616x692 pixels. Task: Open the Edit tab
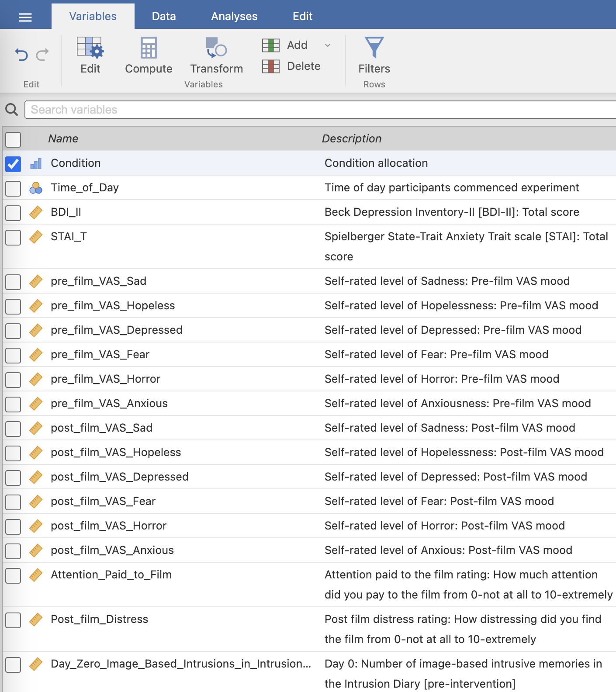coord(302,16)
